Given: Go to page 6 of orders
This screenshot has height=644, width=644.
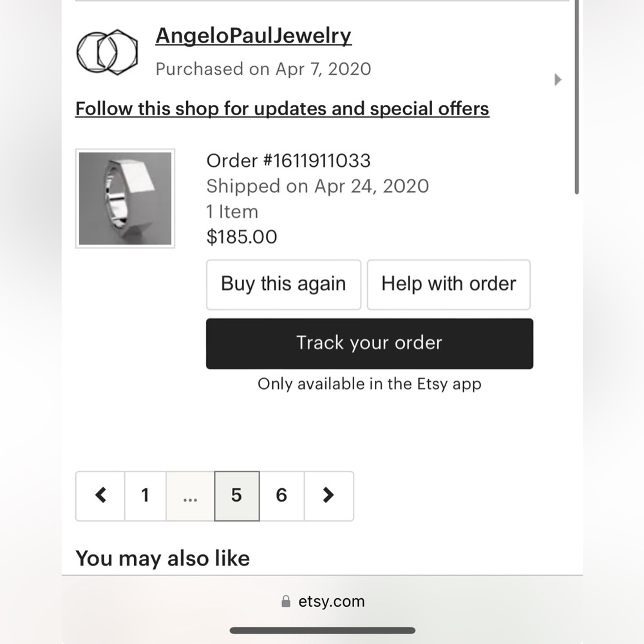Looking at the screenshot, I should pos(281,495).
